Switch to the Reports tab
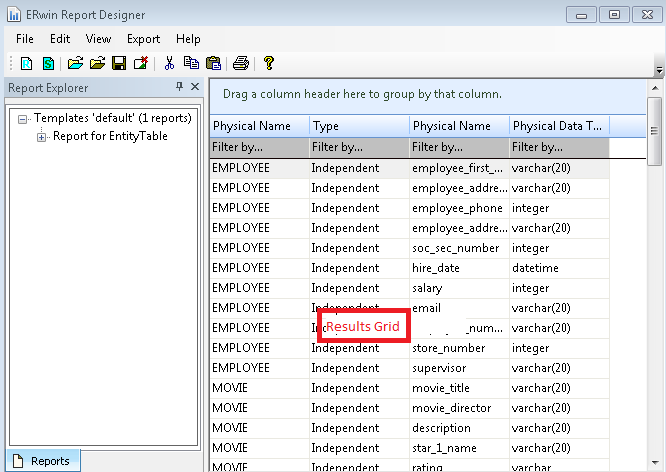Viewport: 666px width, 472px height. click(x=41, y=461)
